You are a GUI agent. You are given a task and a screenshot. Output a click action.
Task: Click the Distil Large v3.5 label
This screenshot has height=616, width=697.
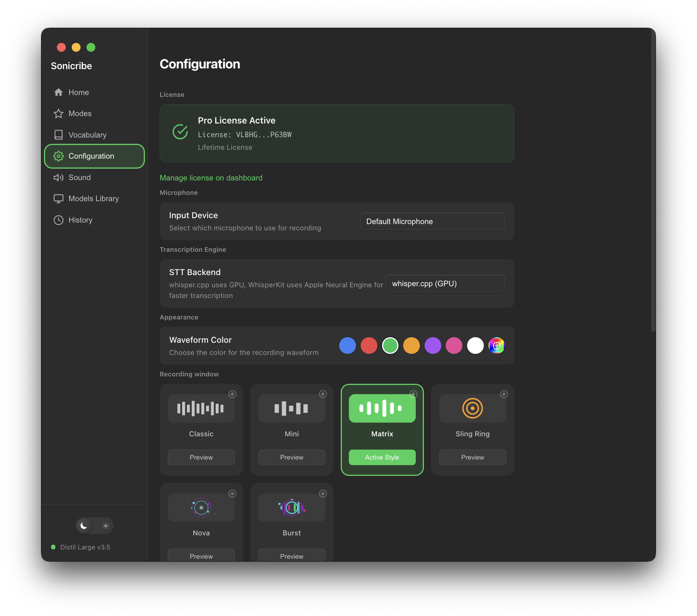tap(85, 547)
